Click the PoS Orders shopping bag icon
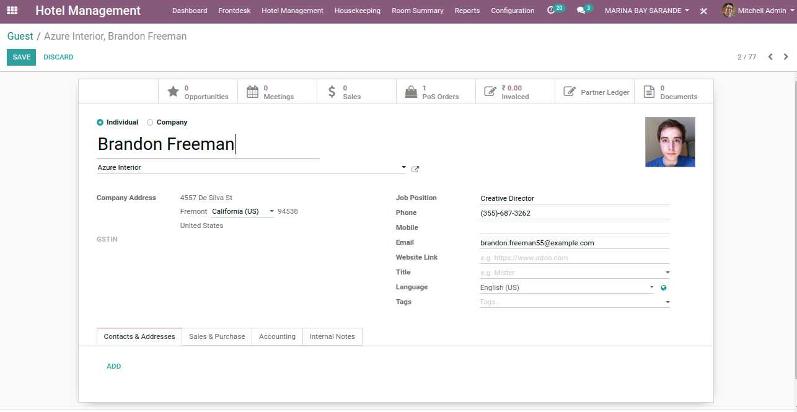Viewport: 797px width, 412px height. click(411, 91)
